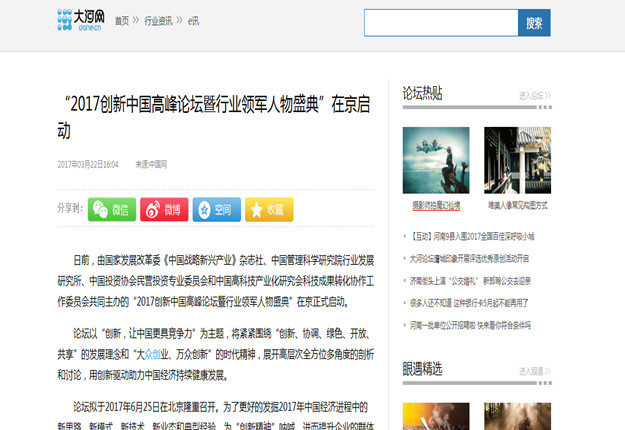
Task: Open second 眼遇精选 thumbnail on right
Action: click(517, 416)
